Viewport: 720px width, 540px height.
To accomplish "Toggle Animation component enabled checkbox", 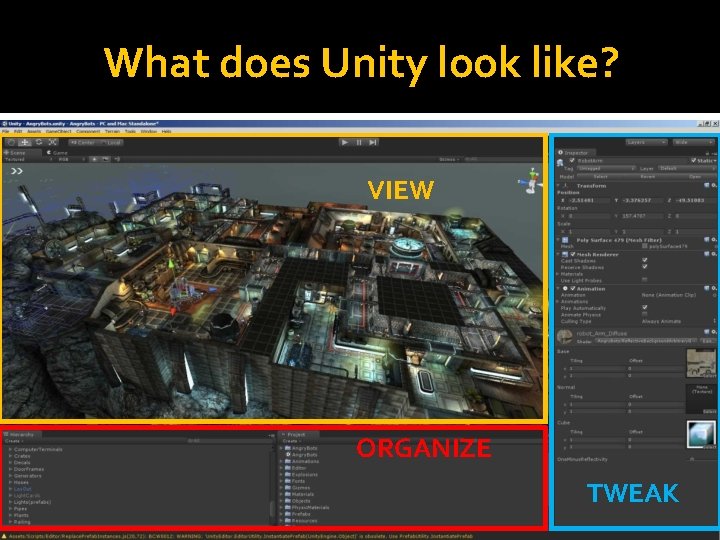I will pyautogui.click(x=573, y=288).
